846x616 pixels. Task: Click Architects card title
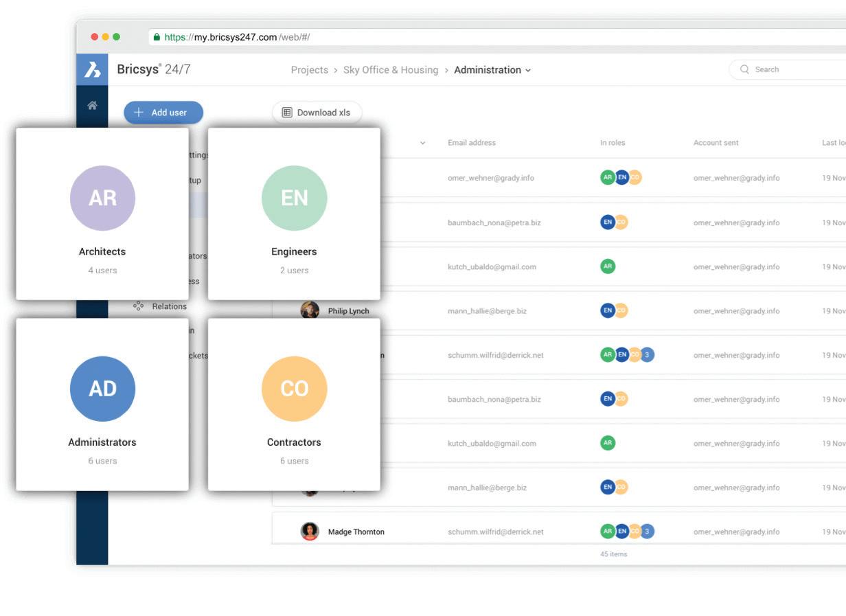coord(102,251)
